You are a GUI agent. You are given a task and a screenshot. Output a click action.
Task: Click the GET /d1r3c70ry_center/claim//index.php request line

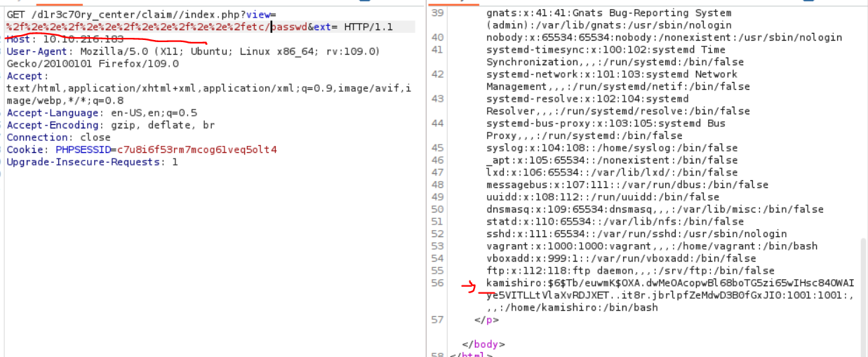pos(142,15)
